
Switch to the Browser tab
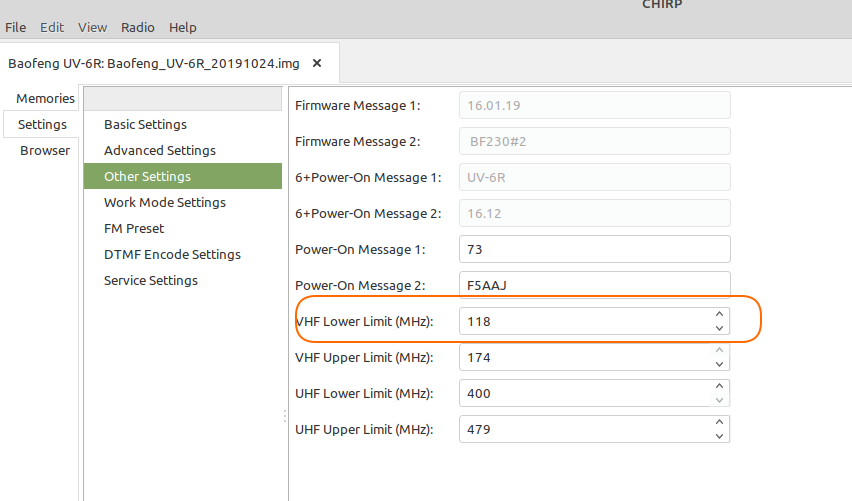(45, 151)
